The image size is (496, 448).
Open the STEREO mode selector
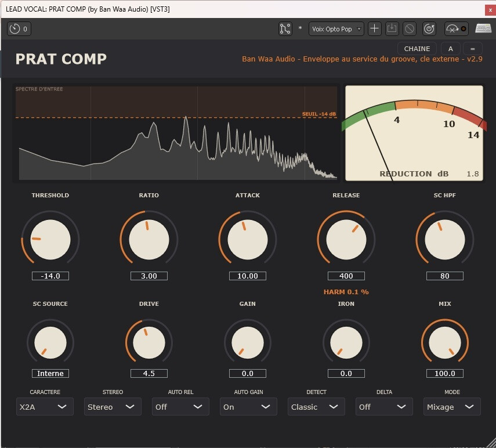[x=113, y=407]
